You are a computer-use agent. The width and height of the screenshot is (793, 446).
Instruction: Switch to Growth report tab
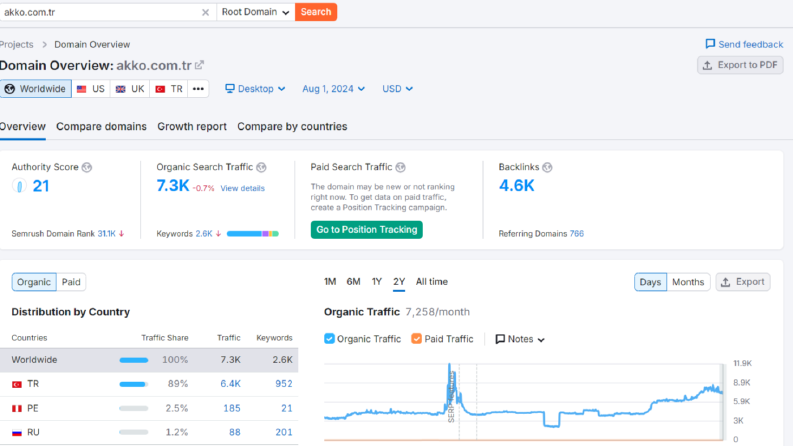(x=192, y=126)
